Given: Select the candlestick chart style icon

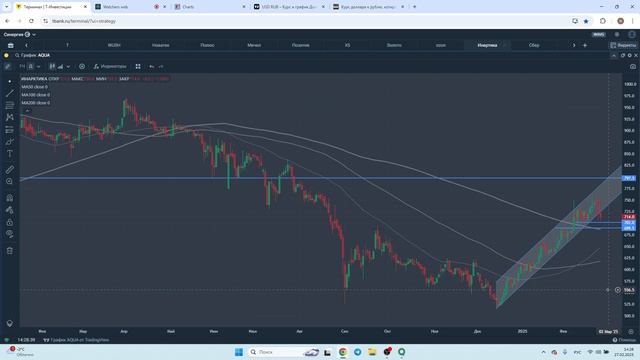Looking at the screenshot, I should 52,66.
